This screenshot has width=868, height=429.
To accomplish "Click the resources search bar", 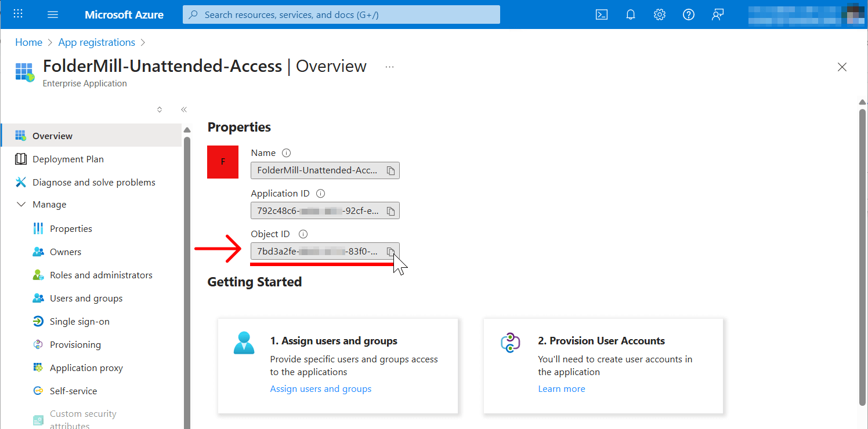I will 341,14.
